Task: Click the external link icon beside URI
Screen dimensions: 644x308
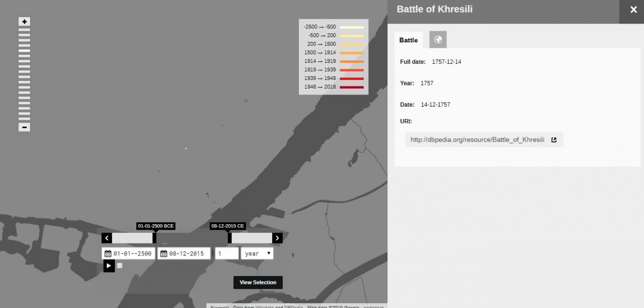Action: [554, 140]
